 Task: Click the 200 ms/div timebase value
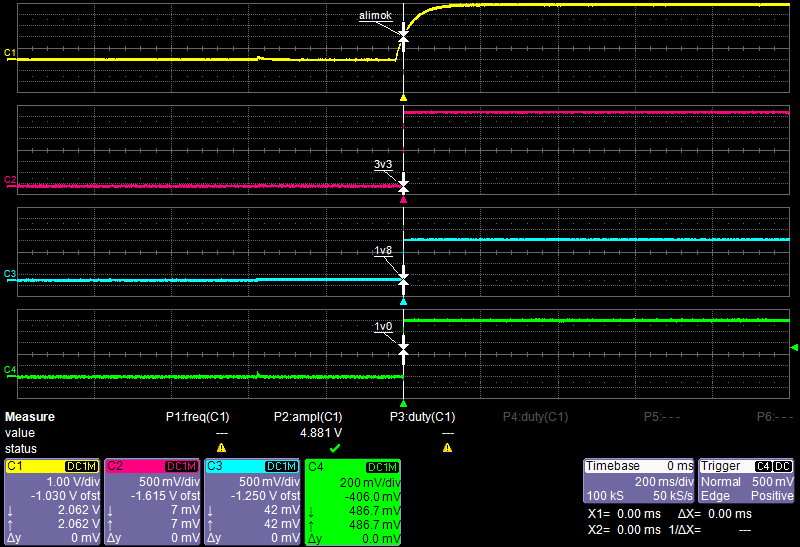[x=664, y=482]
